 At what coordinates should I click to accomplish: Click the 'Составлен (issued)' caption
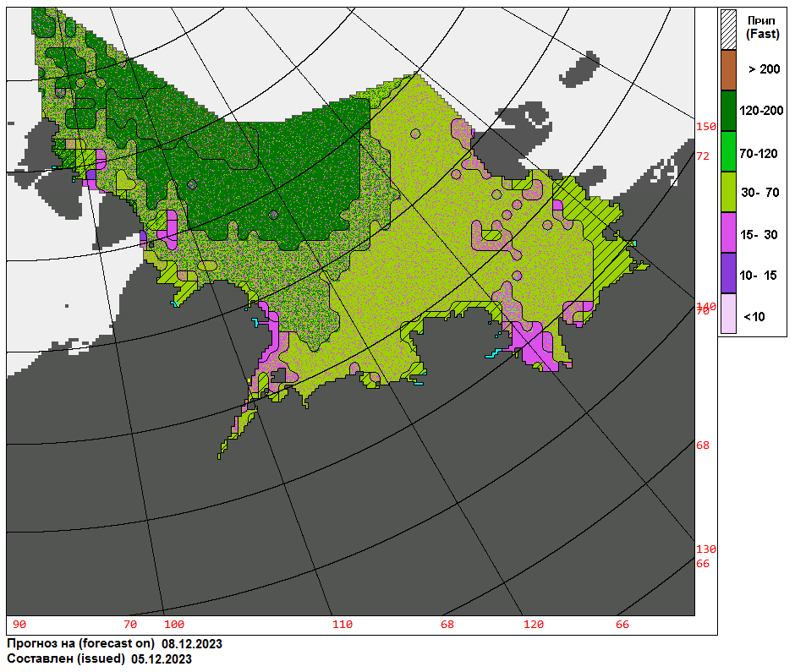click(x=66, y=658)
